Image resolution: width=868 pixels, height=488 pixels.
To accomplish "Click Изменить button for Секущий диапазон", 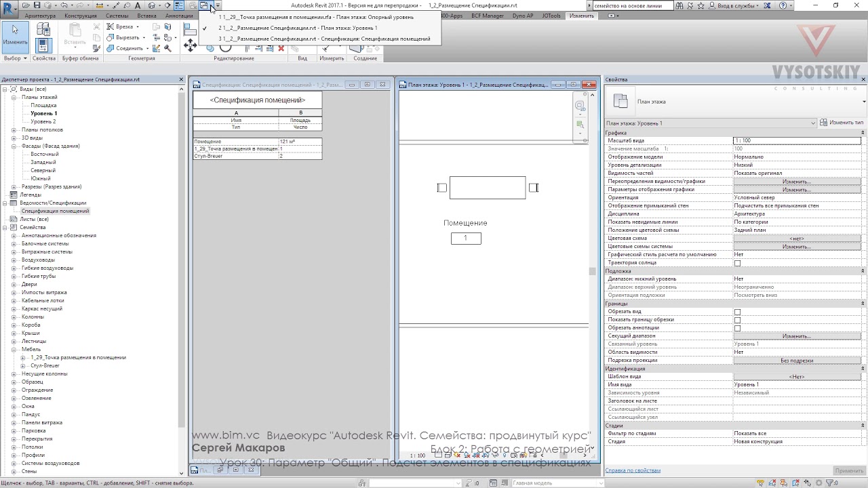I will (x=797, y=336).
